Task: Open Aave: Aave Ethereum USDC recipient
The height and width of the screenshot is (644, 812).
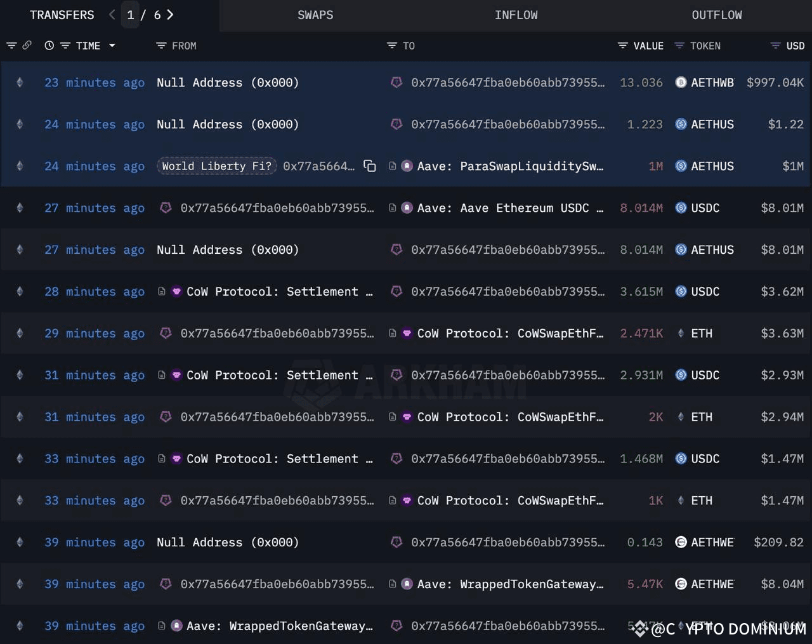Action: pyautogui.click(x=511, y=208)
